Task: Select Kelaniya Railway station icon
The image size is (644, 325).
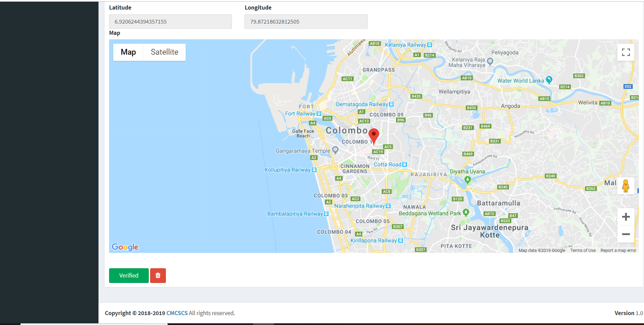Action: click(430, 45)
